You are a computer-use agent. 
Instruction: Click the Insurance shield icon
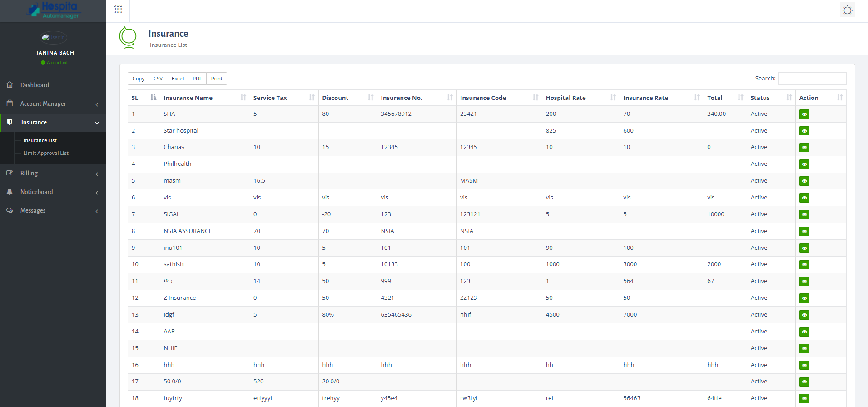point(10,122)
